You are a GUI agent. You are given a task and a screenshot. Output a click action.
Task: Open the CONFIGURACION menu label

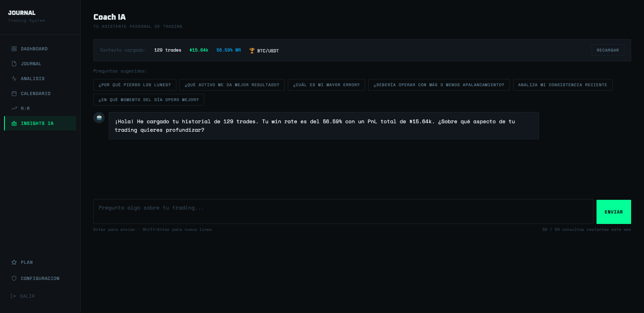click(40, 278)
